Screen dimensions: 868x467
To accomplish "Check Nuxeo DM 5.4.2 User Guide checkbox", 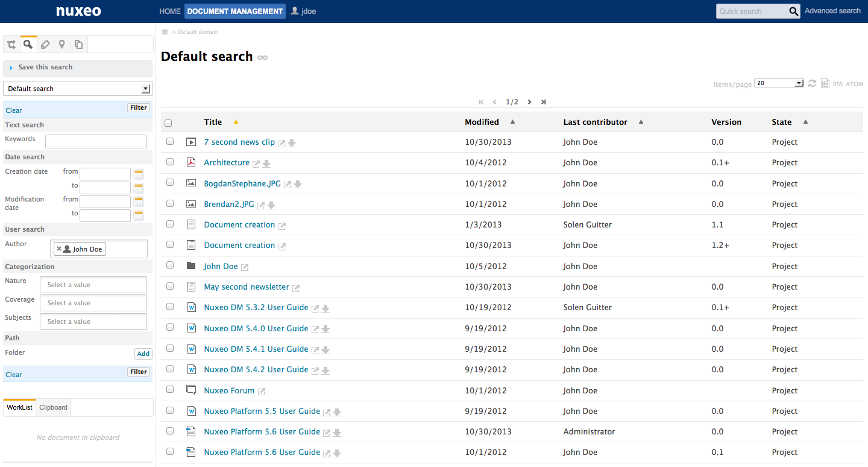I will (170, 369).
